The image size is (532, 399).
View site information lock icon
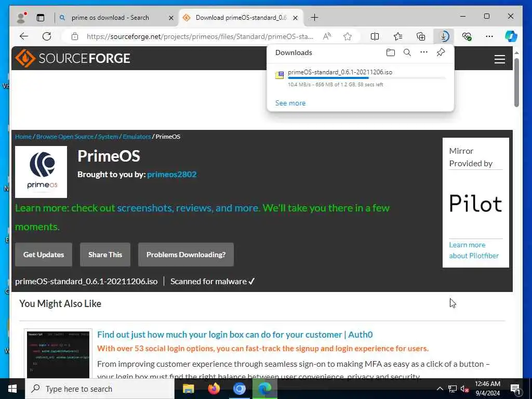(75, 36)
